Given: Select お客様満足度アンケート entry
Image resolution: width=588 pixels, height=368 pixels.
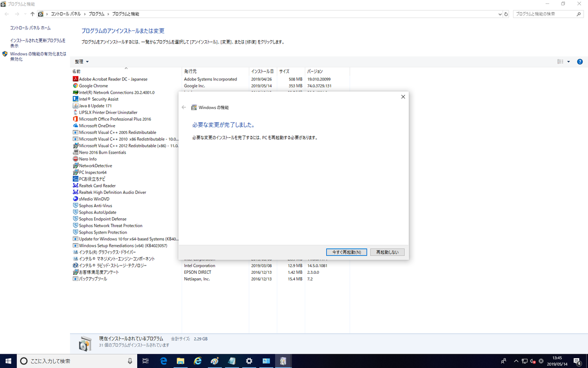Looking at the screenshot, I should click(x=99, y=272).
